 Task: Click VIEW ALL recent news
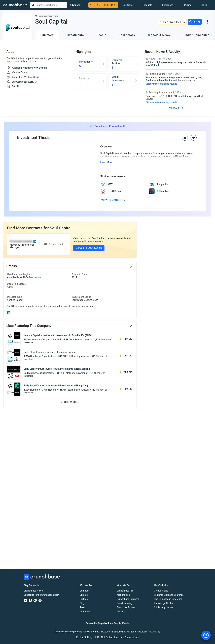[176, 108]
